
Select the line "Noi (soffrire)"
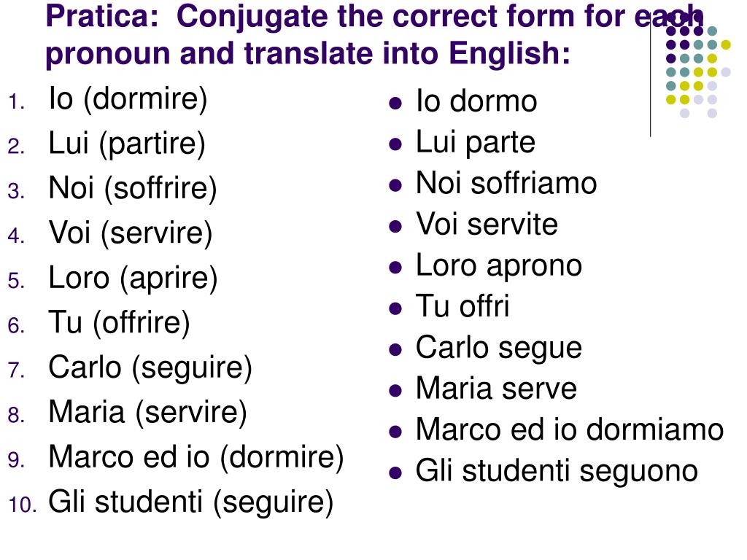133,188
